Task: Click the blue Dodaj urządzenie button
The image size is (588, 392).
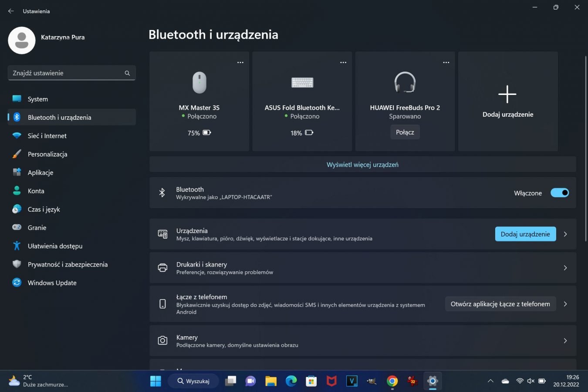Action: [x=525, y=234]
